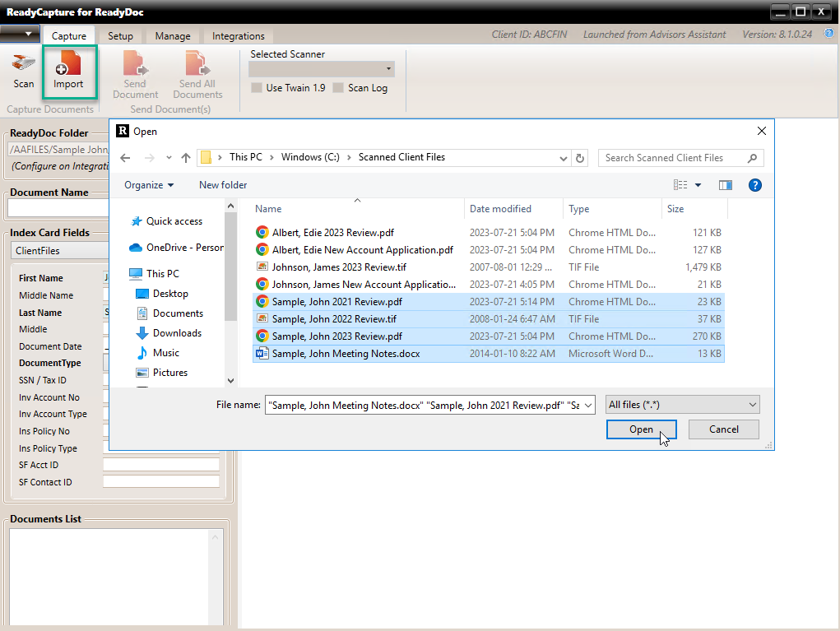Enable the Use Twain 1.9 checkbox
The image size is (840, 631).
(257, 88)
